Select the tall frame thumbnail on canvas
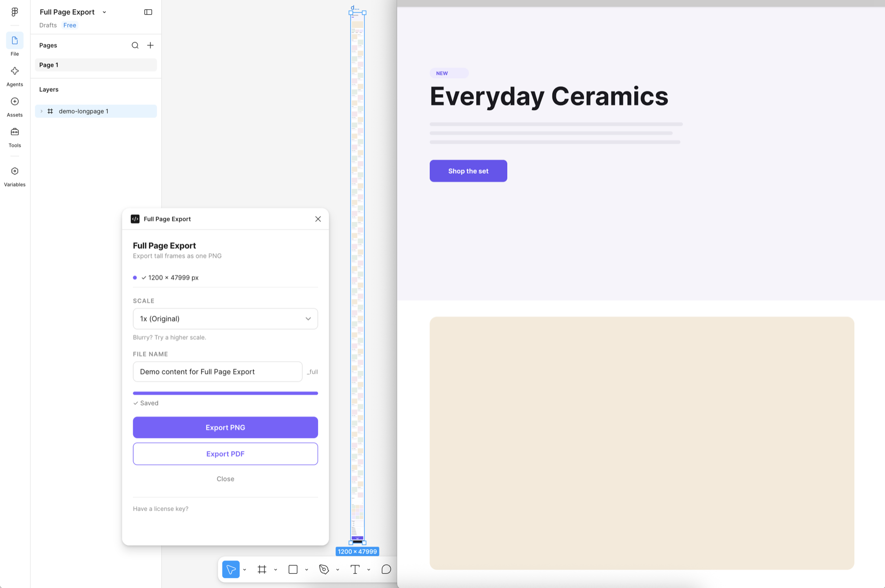885x588 pixels. pyautogui.click(x=357, y=278)
